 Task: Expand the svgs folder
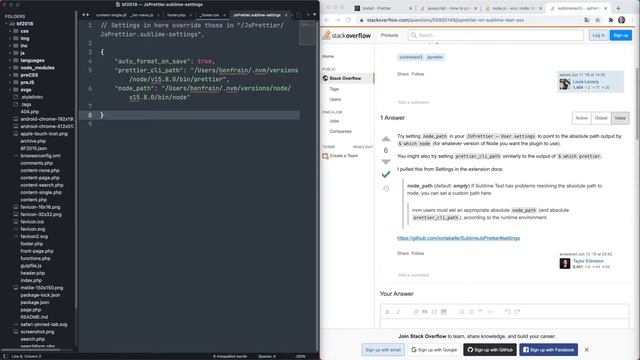[x=10, y=90]
